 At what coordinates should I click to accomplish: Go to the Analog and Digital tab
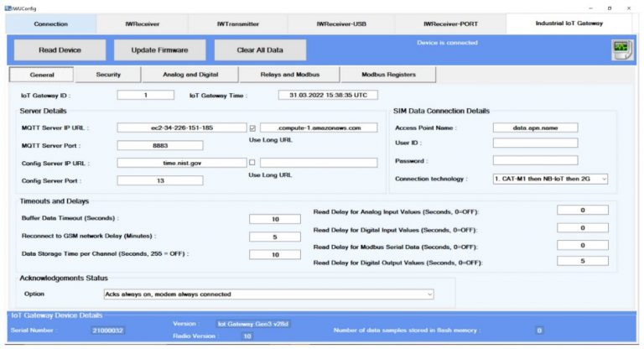click(x=190, y=75)
